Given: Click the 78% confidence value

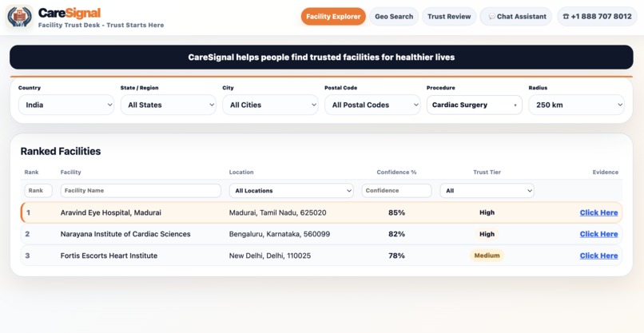Looking at the screenshot, I should (x=397, y=256).
